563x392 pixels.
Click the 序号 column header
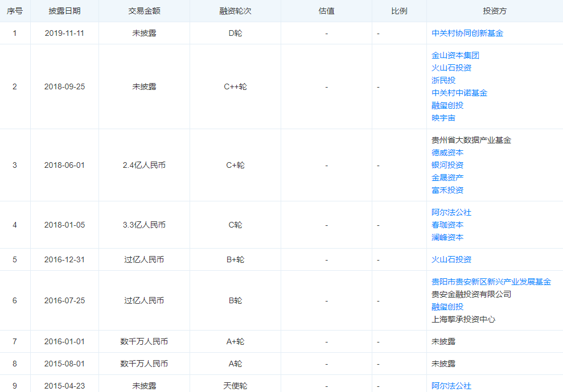(15, 11)
